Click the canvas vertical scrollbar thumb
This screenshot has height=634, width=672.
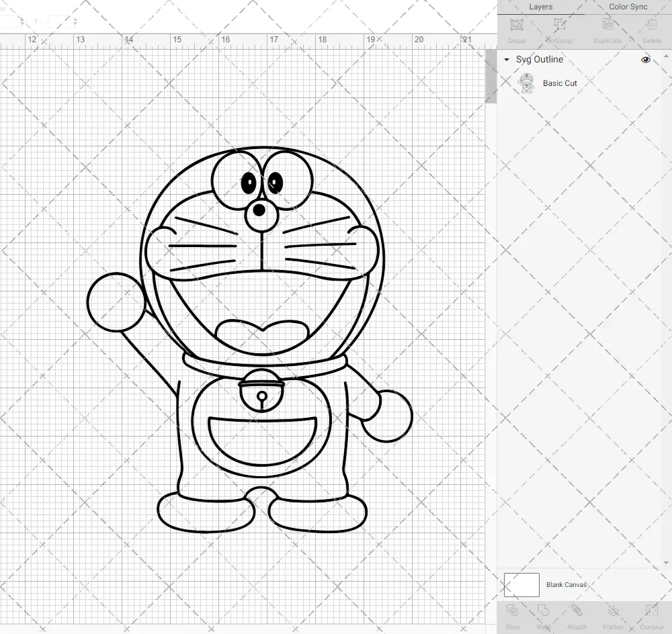tap(491, 77)
